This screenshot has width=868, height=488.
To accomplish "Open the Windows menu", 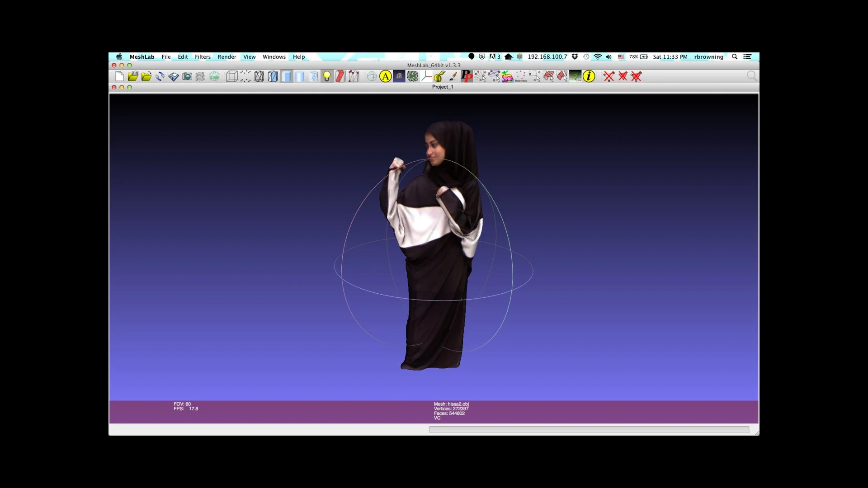I will pos(274,57).
